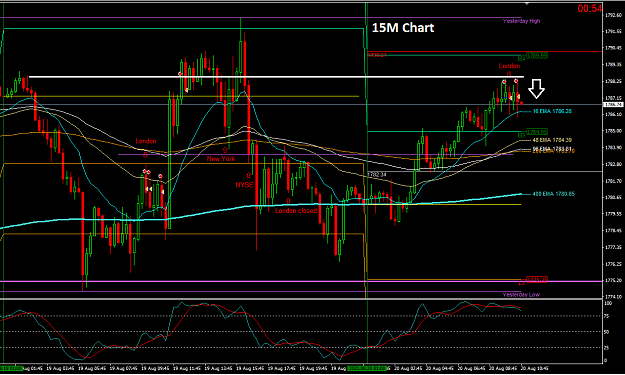Click the NYSE open label
This screenshot has width=625, height=375.
point(244,185)
